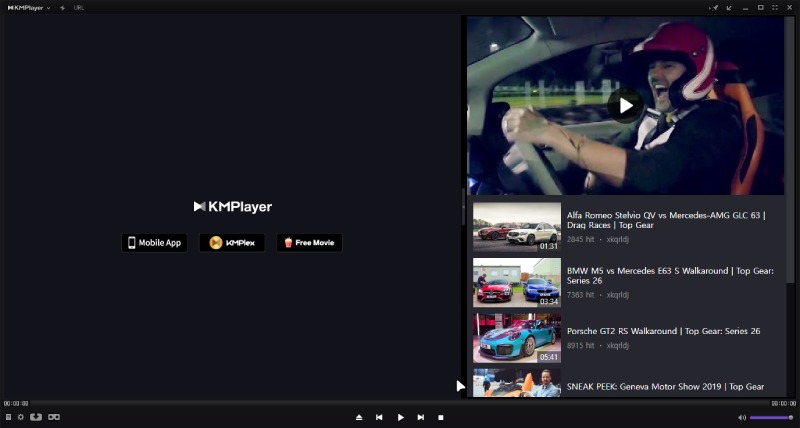Click the playlist panel icon at bottom left
The image size is (800, 428).
coord(8,417)
